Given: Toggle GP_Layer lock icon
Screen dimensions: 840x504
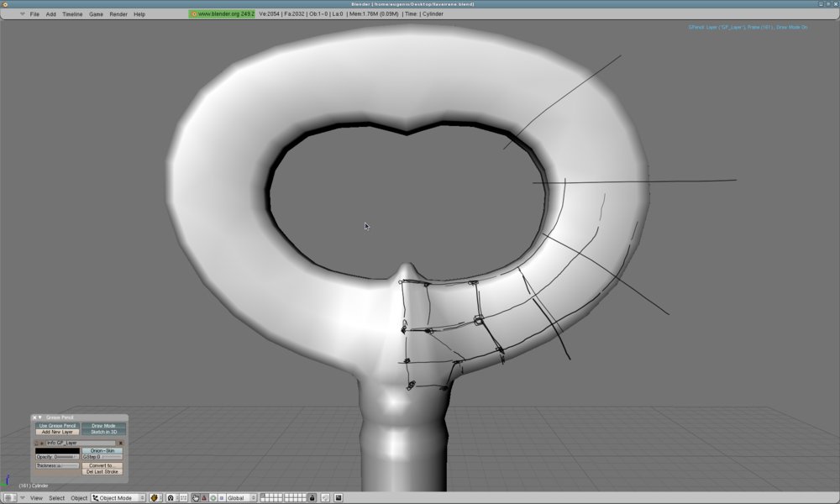Looking at the screenshot, I should pos(36,443).
